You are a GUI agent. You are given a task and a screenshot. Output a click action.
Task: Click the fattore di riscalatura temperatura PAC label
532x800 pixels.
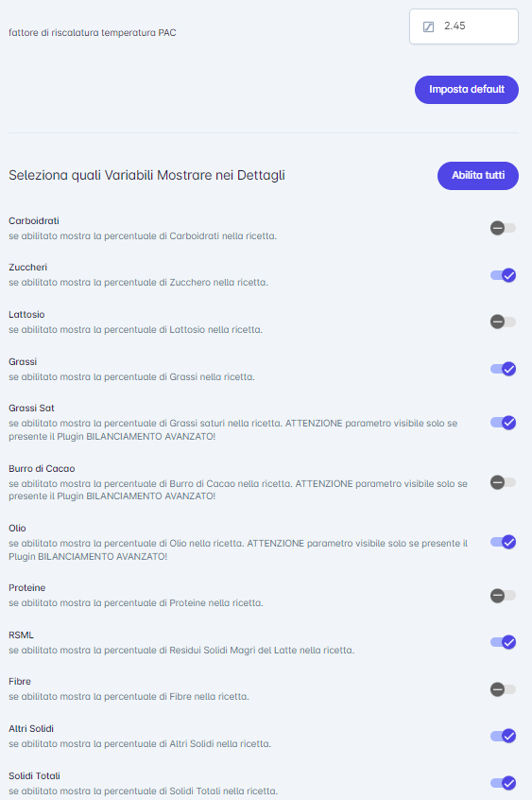[93, 33]
